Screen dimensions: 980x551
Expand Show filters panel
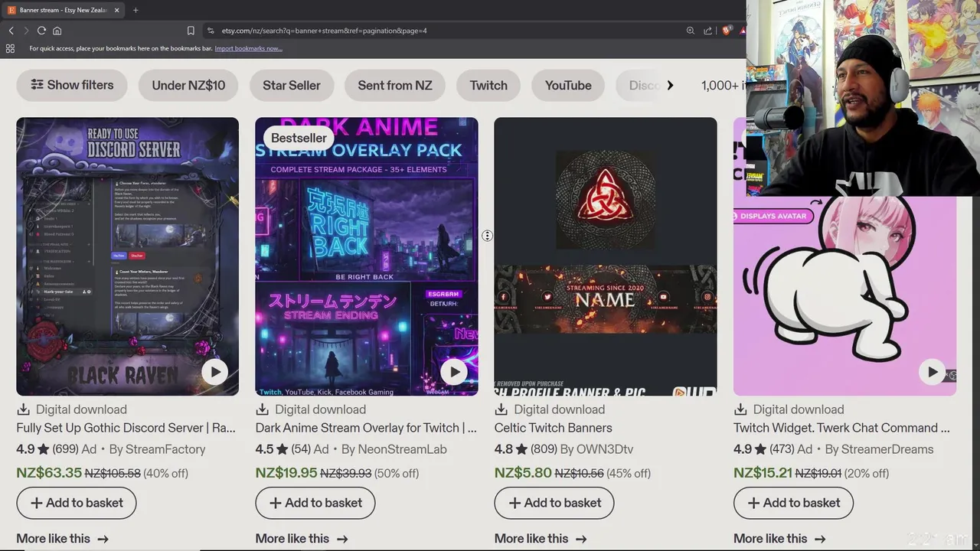[72, 85]
